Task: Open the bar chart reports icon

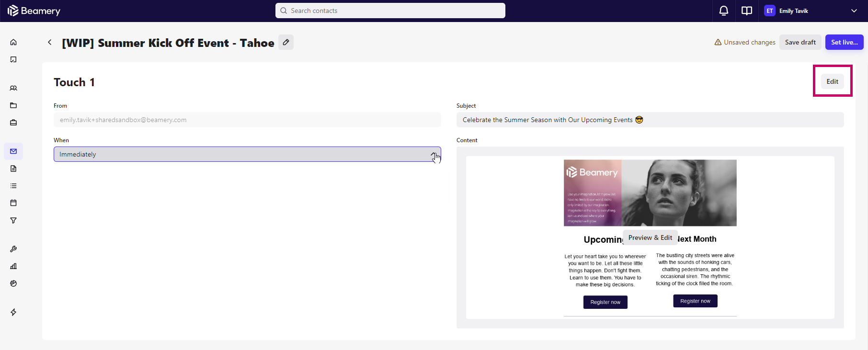Action: coord(13,266)
